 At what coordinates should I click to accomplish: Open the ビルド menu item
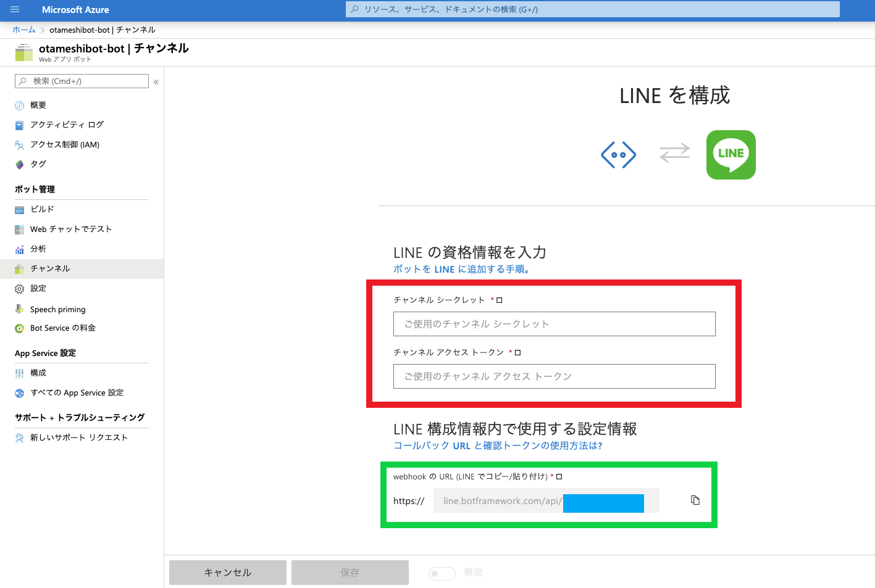point(42,209)
